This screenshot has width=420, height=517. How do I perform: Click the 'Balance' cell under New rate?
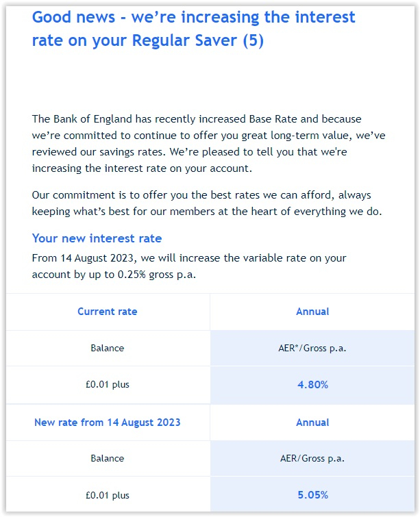(108, 458)
